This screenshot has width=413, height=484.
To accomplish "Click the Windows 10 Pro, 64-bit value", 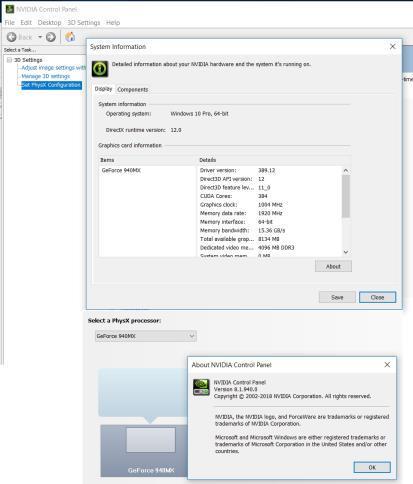I will [199, 114].
